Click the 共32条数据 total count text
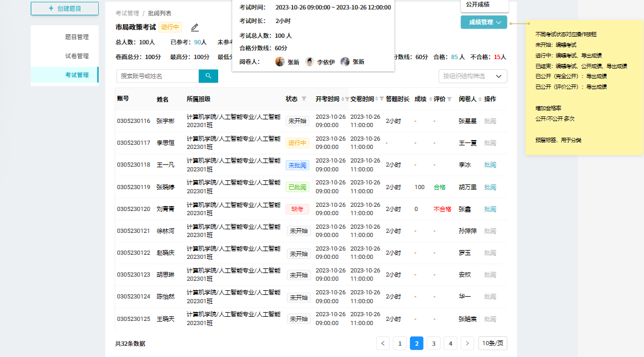 pos(130,344)
